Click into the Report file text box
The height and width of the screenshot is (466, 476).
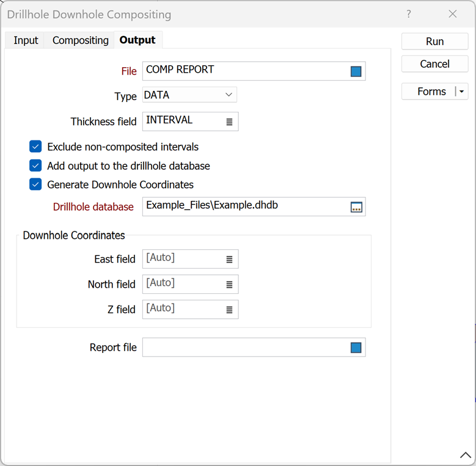244,348
